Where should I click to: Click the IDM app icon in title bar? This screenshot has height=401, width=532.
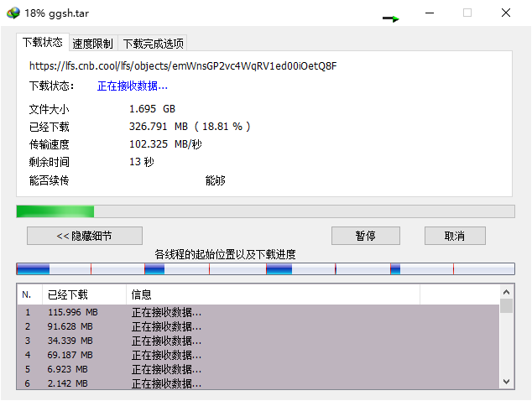pos(13,13)
